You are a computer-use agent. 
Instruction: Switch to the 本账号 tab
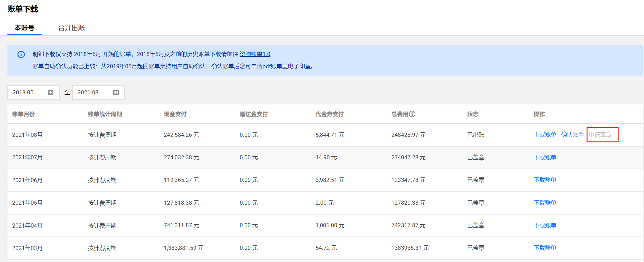(x=24, y=28)
